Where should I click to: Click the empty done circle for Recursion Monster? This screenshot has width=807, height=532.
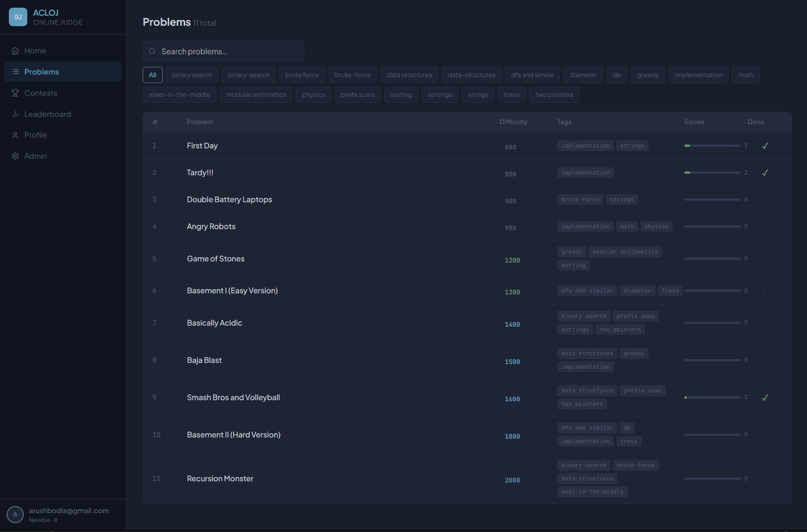765,479
